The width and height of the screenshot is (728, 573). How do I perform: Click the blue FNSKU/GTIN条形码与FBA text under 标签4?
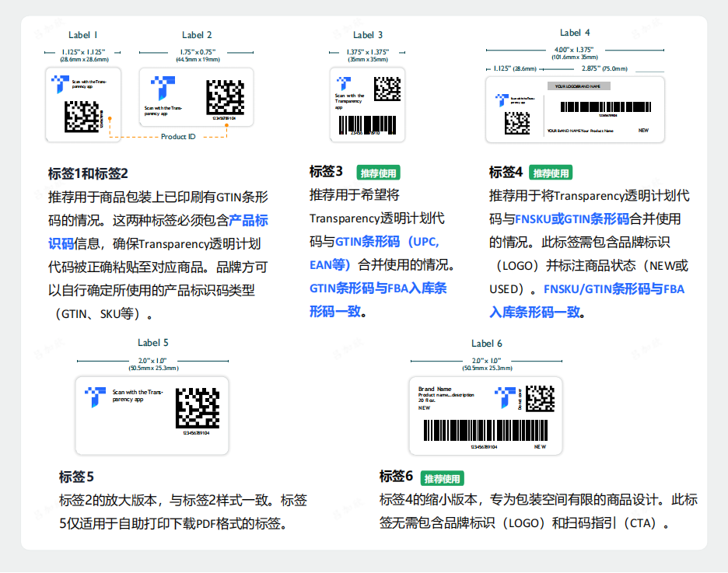[614, 289]
